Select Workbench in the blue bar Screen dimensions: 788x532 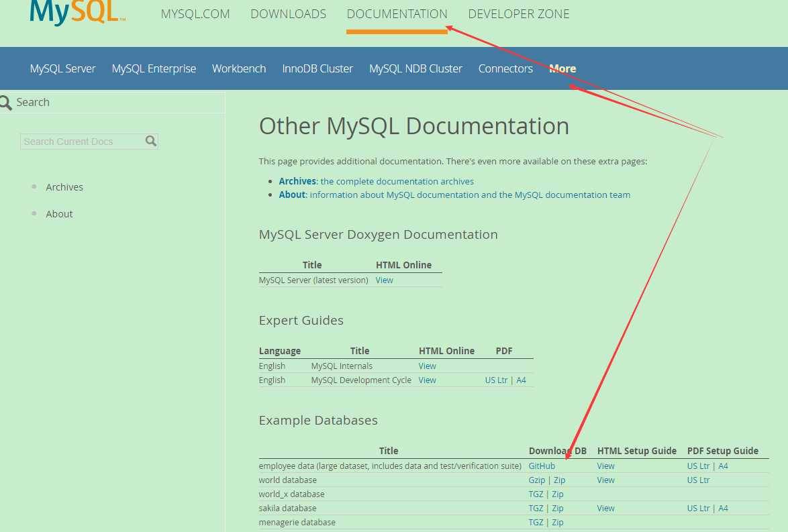point(239,69)
